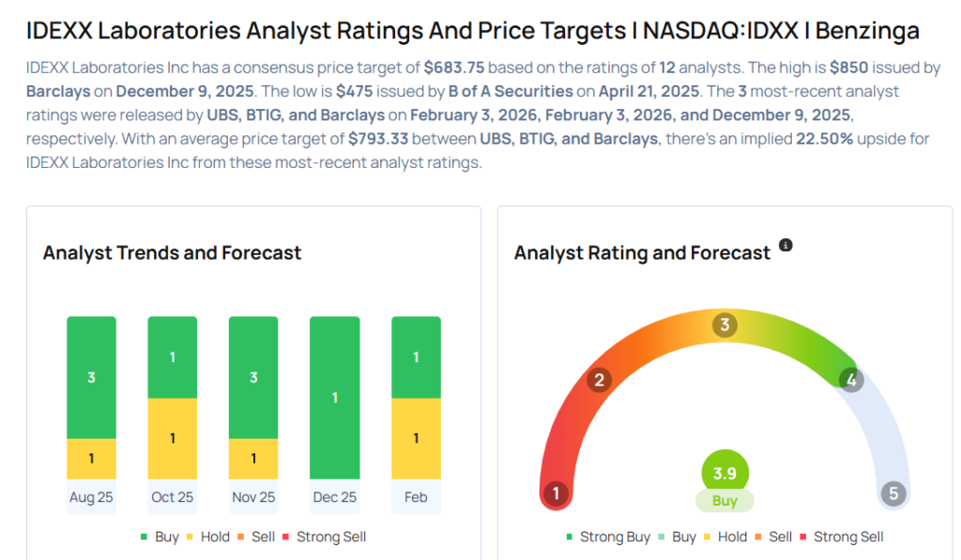This screenshot has height=560, width=961.
Task: Click the gauge marker numbered 5
Action: pyautogui.click(x=892, y=493)
